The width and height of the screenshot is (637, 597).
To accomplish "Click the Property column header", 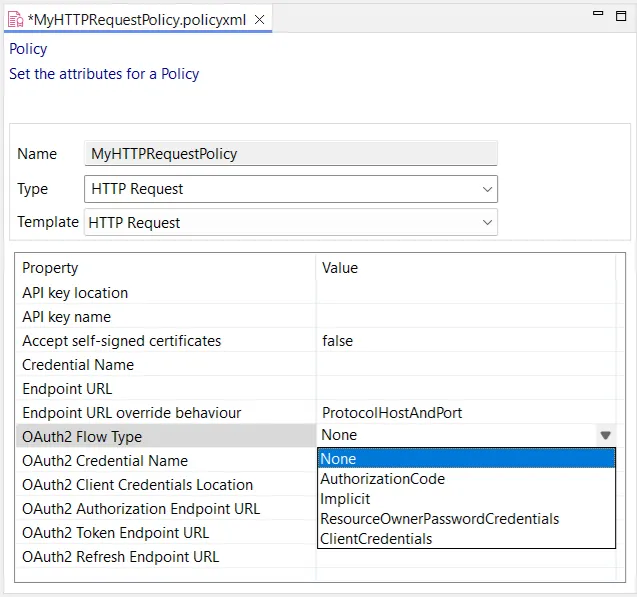I will 166,268.
